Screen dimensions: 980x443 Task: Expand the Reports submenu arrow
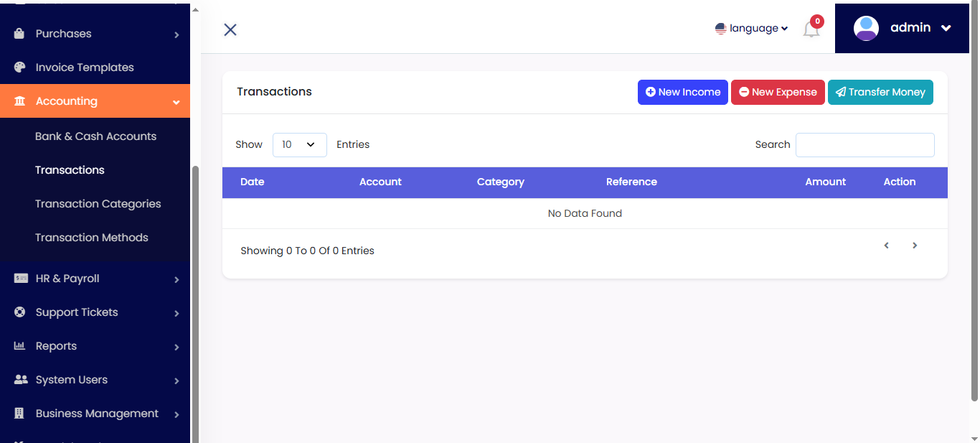[x=176, y=347]
